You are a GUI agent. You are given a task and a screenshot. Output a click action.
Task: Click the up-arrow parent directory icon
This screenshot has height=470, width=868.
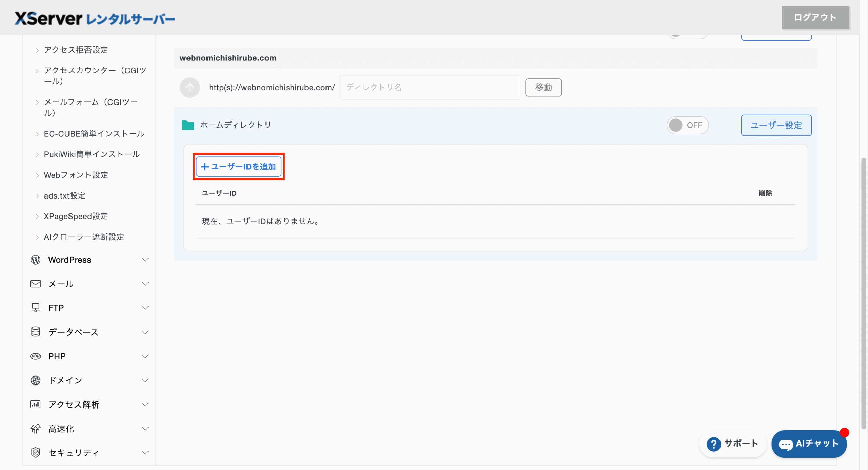190,88
